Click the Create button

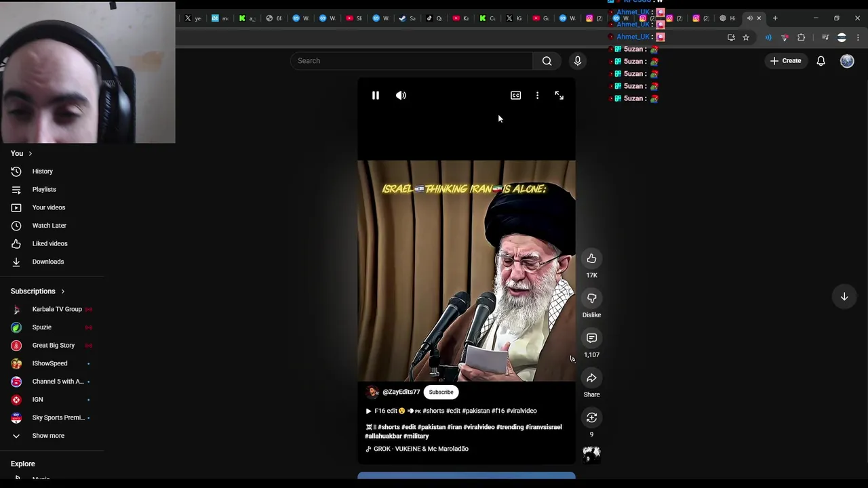tap(785, 61)
